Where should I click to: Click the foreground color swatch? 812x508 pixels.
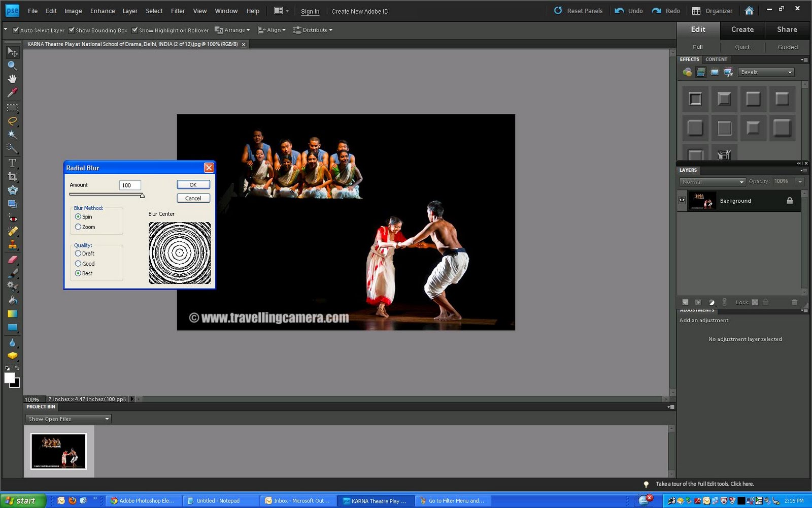point(9,378)
